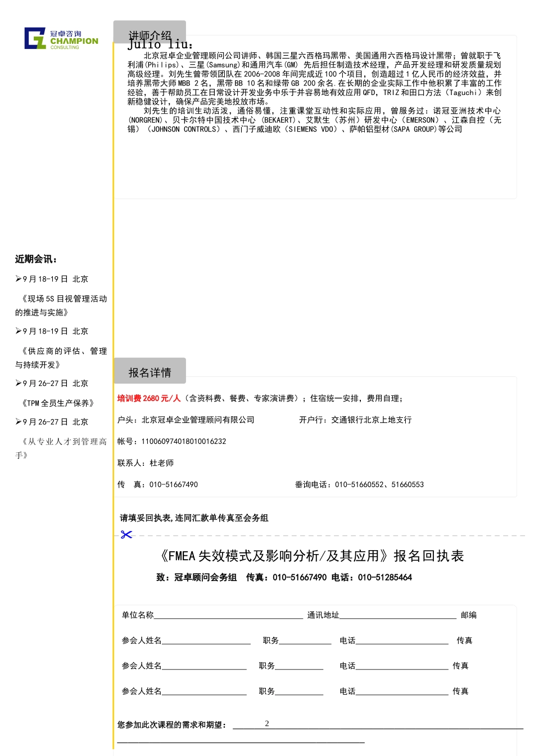Image resolution: width=534 pixels, height=756 pixels.
Task: Click the 户头 account holder line
Action: click(186, 420)
